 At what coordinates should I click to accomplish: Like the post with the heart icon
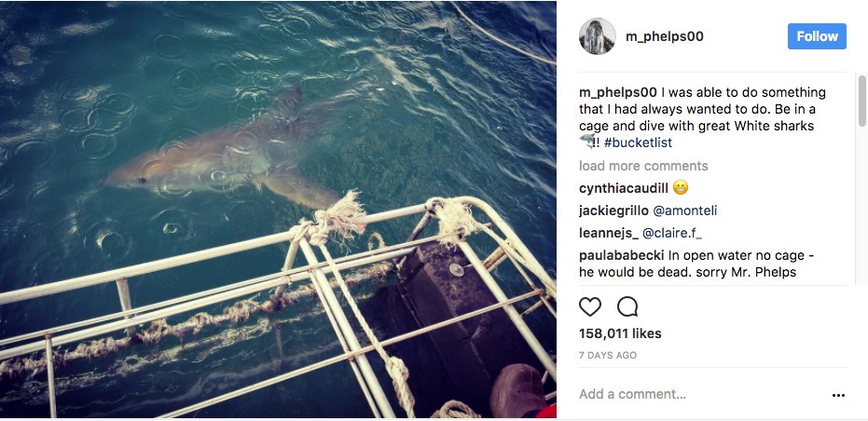[x=590, y=306]
